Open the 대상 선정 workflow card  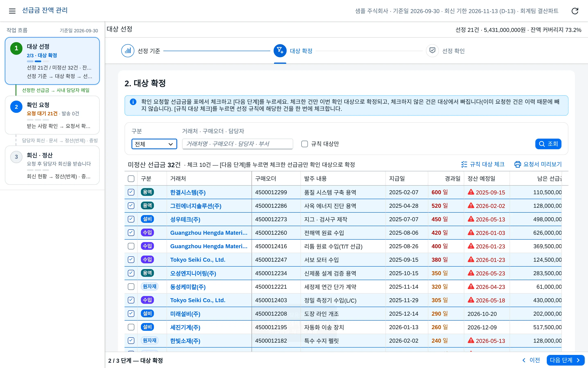(x=52, y=61)
